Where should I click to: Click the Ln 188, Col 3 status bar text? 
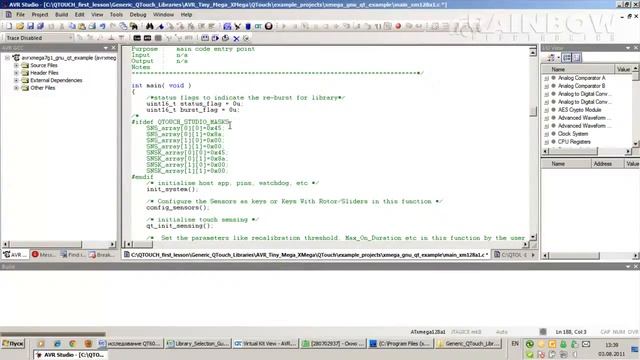coord(571,332)
